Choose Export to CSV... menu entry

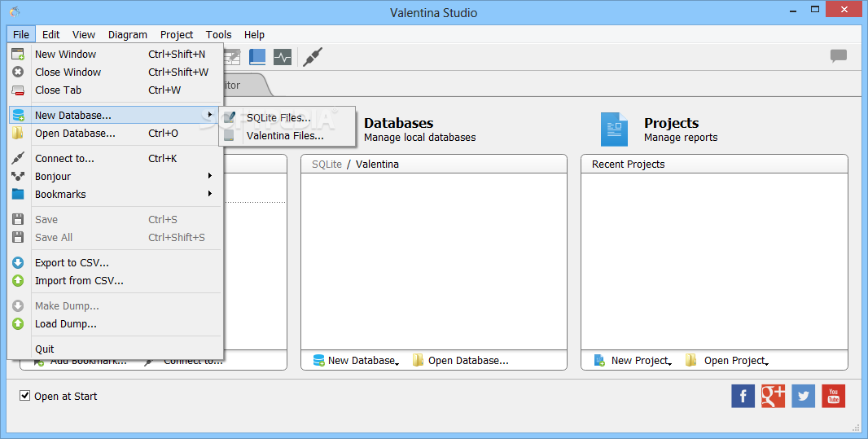tap(116, 263)
